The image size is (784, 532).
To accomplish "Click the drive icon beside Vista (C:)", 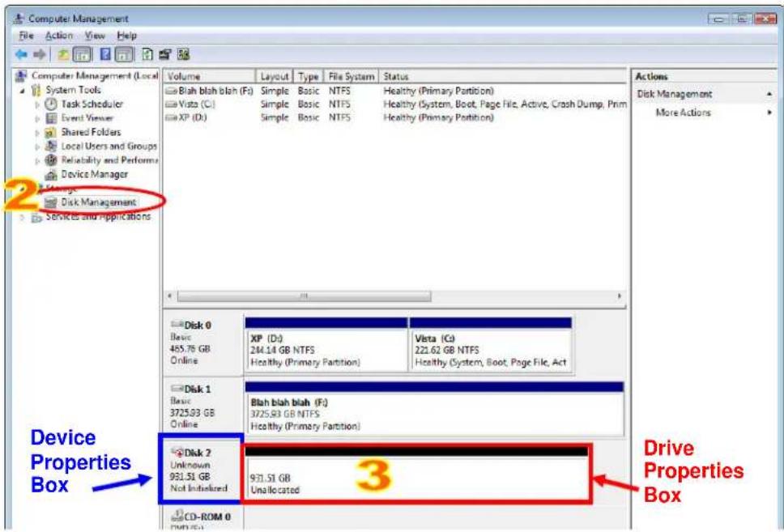I will 172,104.
